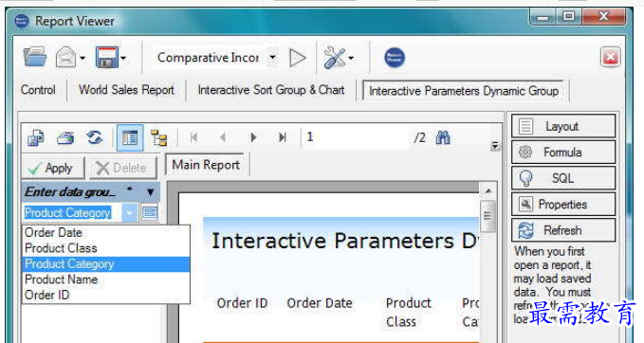This screenshot has width=644, height=343.
Task: Click the SQL button
Action: tap(563, 178)
